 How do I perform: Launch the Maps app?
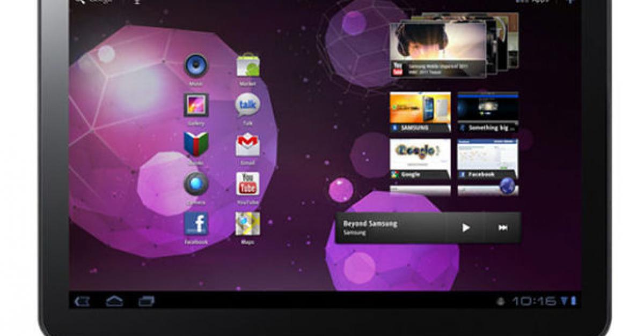(248, 224)
